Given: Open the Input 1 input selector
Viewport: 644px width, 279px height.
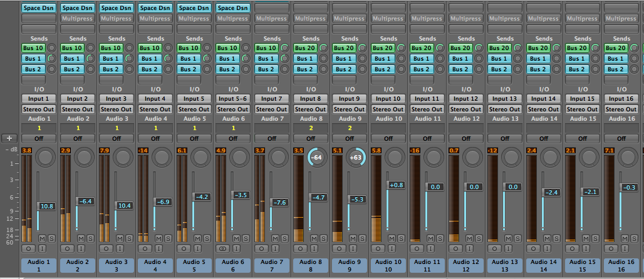Looking at the screenshot, I should click(39, 99).
